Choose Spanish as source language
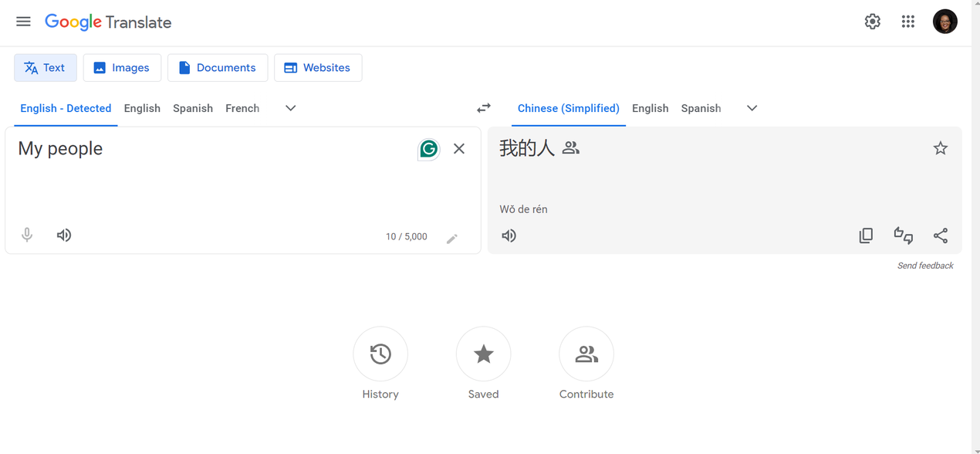980x454 pixels. point(193,109)
